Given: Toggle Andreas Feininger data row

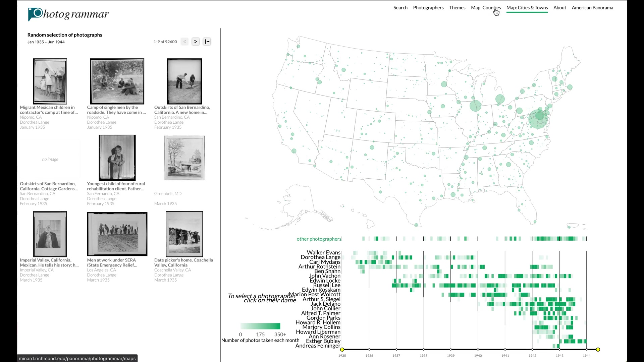Looking at the screenshot, I should point(318,345).
